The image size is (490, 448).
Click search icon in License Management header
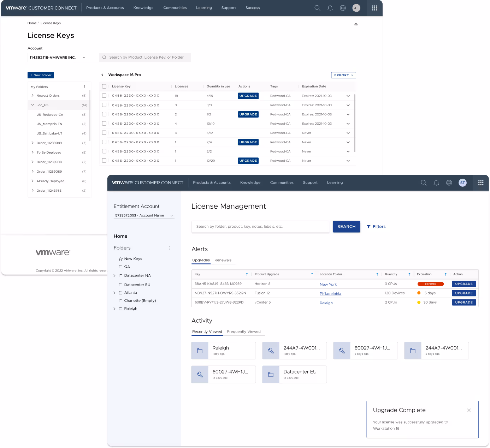click(424, 183)
